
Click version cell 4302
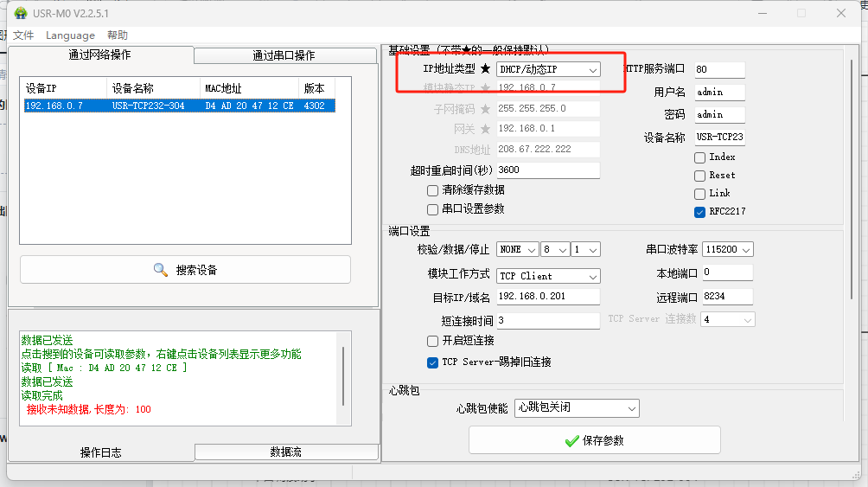coord(315,106)
